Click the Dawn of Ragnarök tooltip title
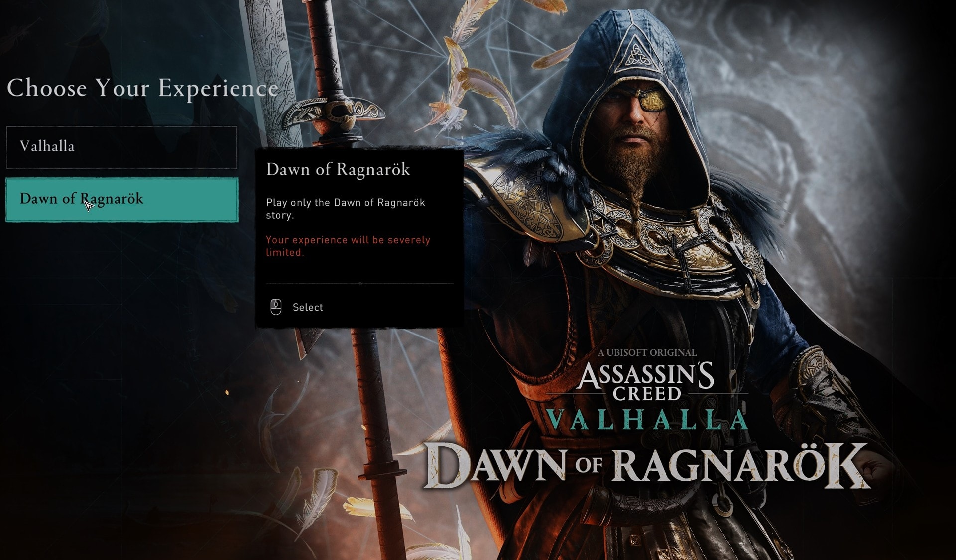Screen dimensions: 956x560 click(338, 169)
